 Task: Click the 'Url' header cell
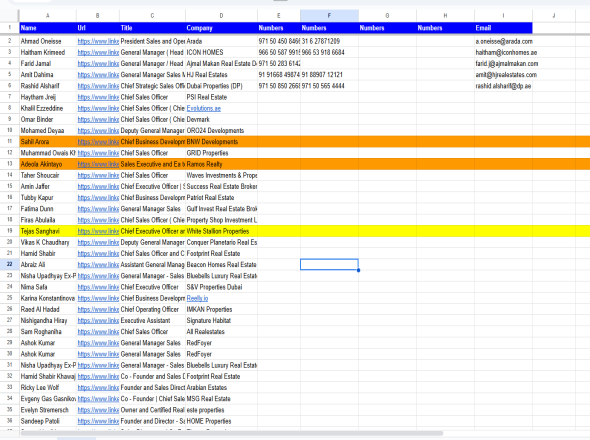pos(98,28)
